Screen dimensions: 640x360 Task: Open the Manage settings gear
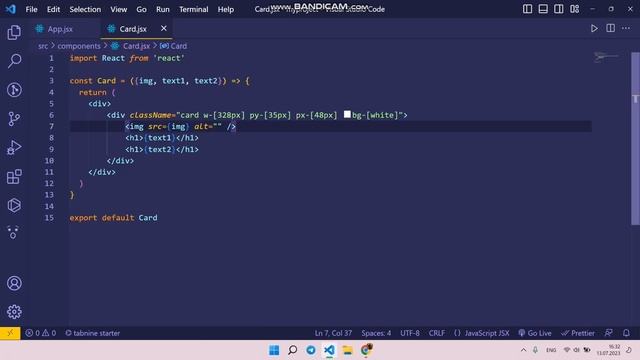(14, 312)
